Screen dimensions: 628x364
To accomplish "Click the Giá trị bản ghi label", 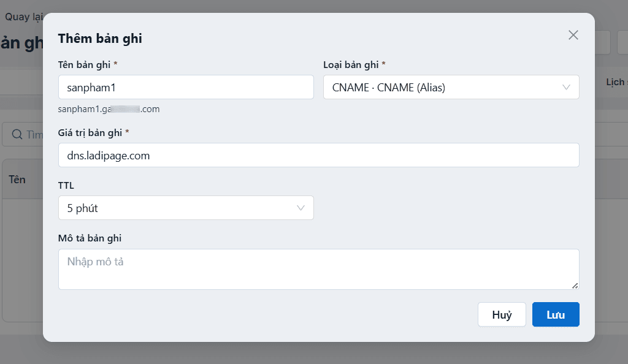I will pos(90,133).
